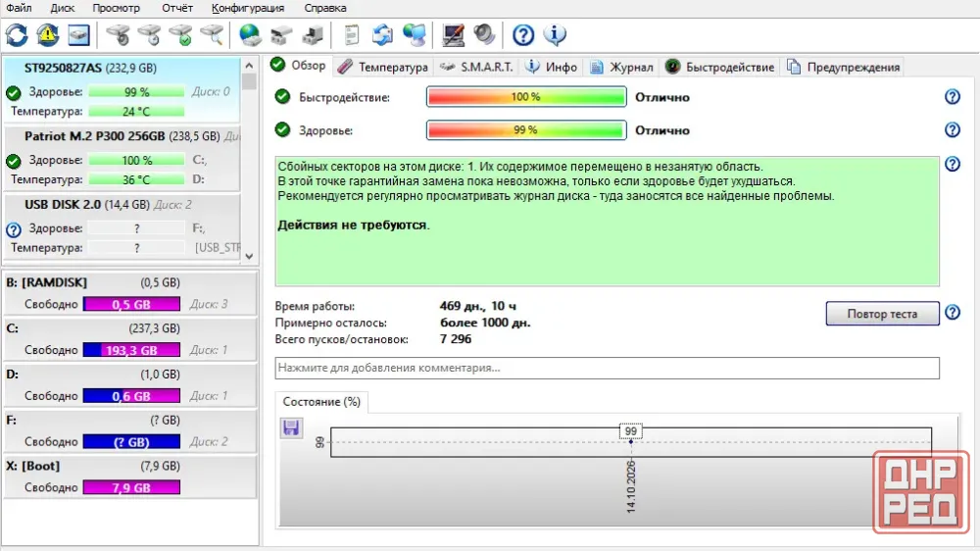This screenshot has width=980, height=551.
Task: Click green check icon of Patriot M.2 disk
Action: pos(13,162)
